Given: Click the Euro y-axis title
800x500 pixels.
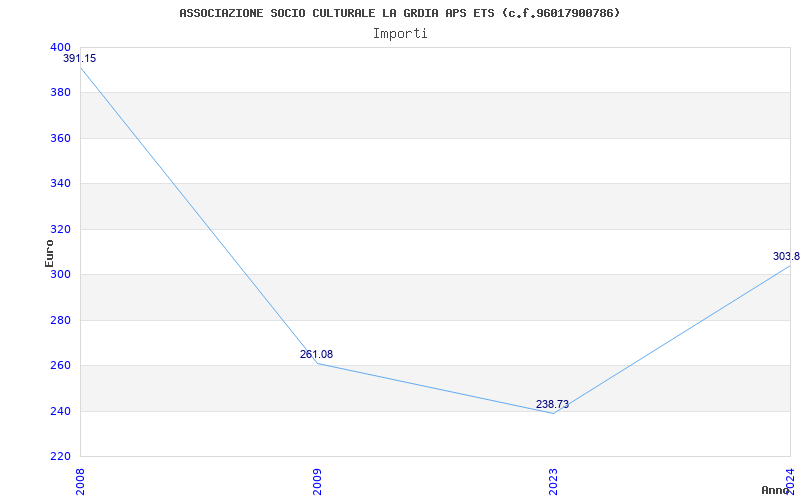Looking at the screenshot, I should 49,253.
